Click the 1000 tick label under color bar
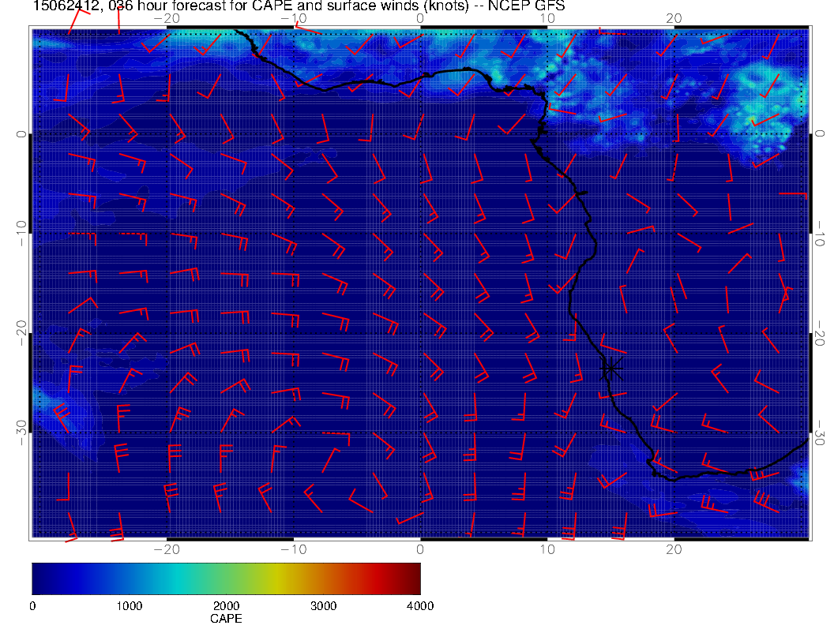 129,606
